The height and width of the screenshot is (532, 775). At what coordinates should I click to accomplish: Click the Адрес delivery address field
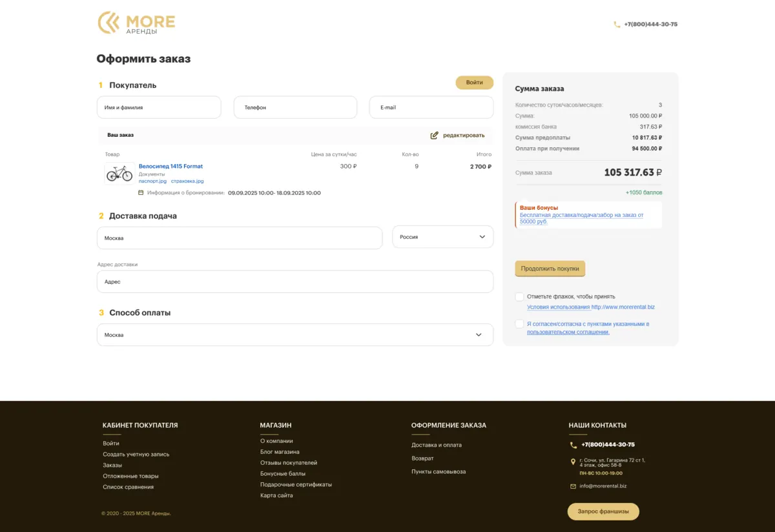click(x=295, y=281)
